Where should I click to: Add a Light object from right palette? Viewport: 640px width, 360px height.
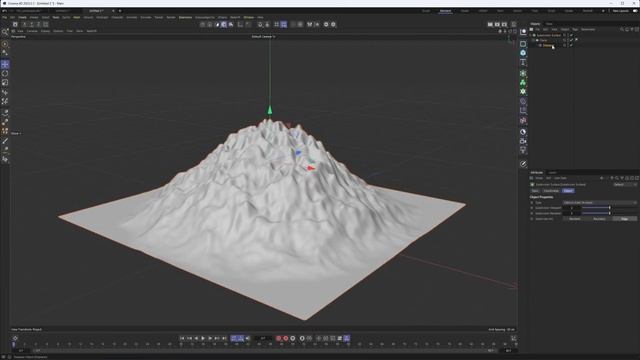point(523,151)
